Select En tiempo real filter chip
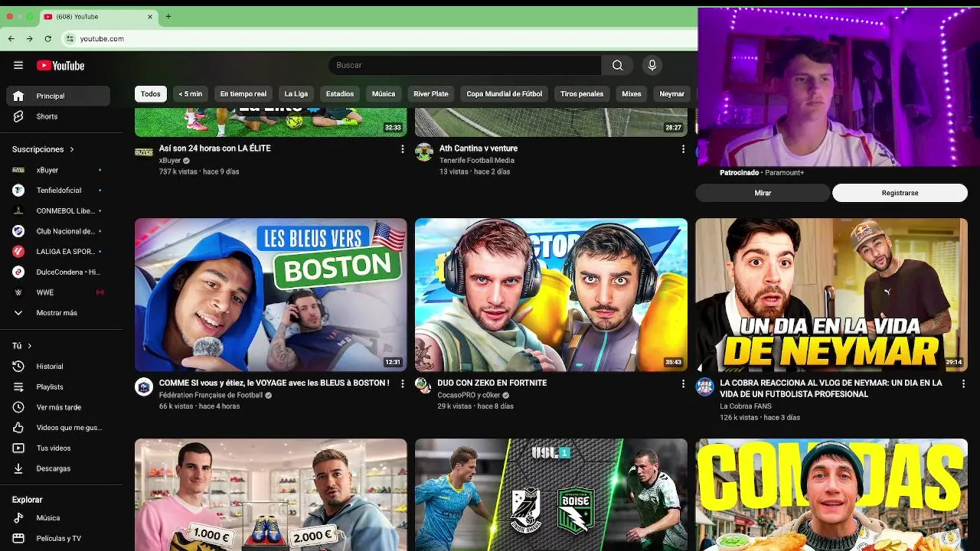Viewport: 980px width, 551px height. point(243,94)
